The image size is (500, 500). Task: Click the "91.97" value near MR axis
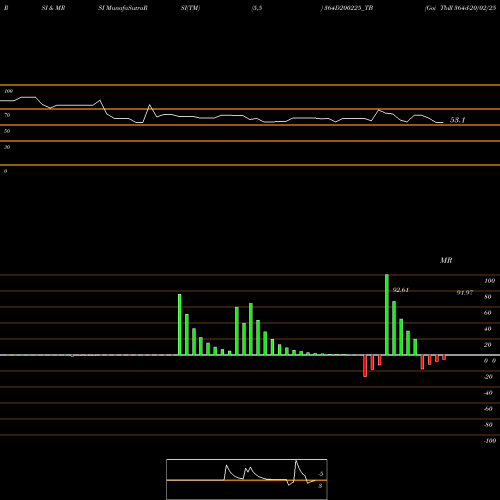point(465,293)
